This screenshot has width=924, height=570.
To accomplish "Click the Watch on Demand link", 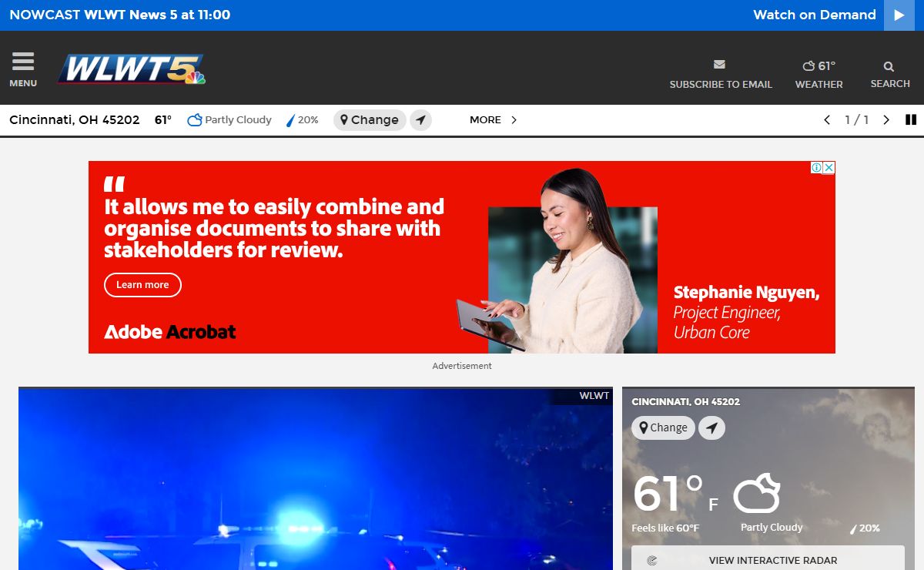I will coord(815,15).
